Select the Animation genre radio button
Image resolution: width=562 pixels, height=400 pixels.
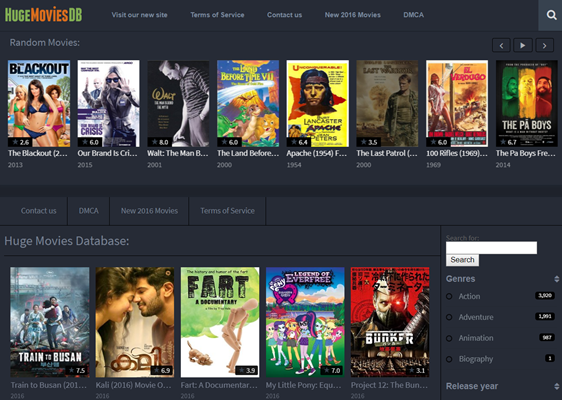tap(449, 338)
